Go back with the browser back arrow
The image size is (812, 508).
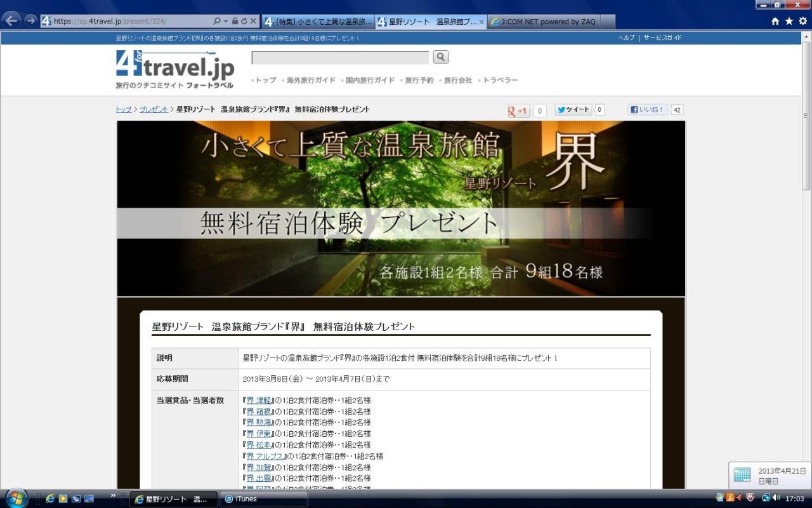tap(11, 20)
